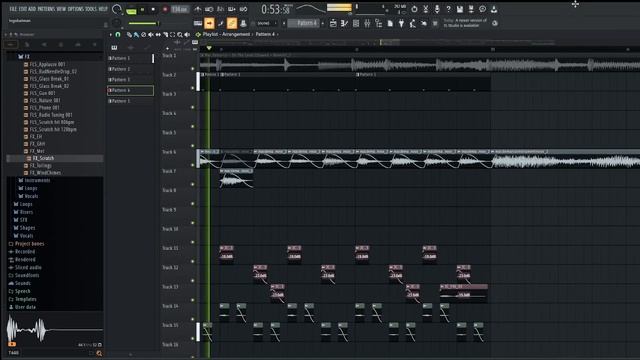Start playback with the play button
The width and height of the screenshot is (640, 360).
[142, 9]
